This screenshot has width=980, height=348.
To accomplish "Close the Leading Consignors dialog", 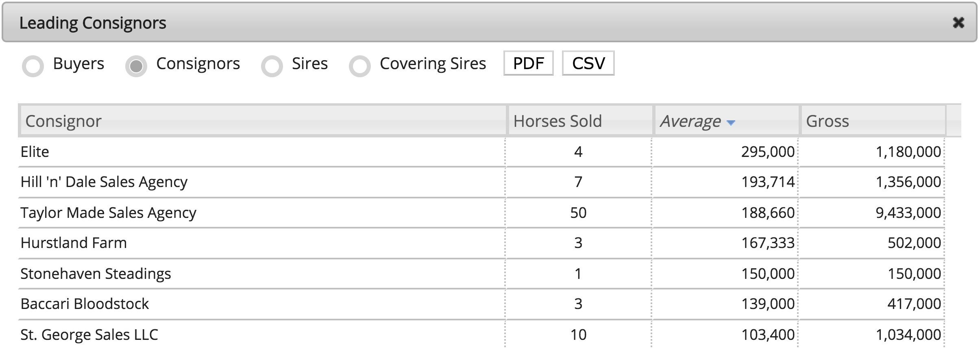I will click(958, 23).
